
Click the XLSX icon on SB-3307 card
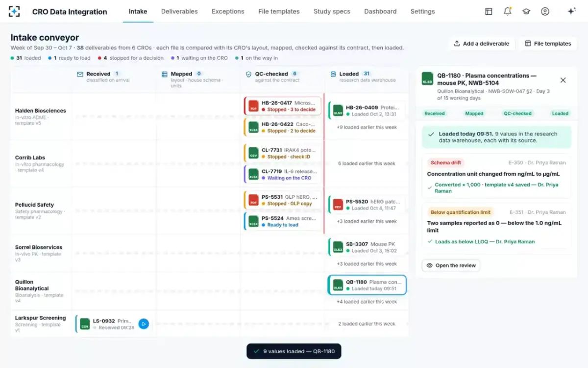point(338,247)
